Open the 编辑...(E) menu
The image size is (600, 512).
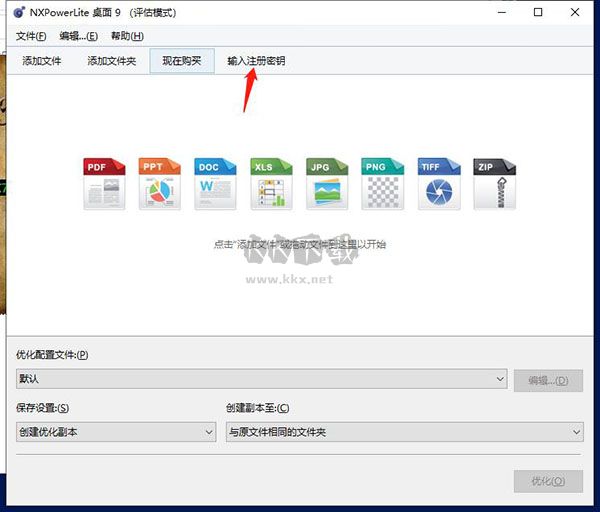[x=78, y=36]
